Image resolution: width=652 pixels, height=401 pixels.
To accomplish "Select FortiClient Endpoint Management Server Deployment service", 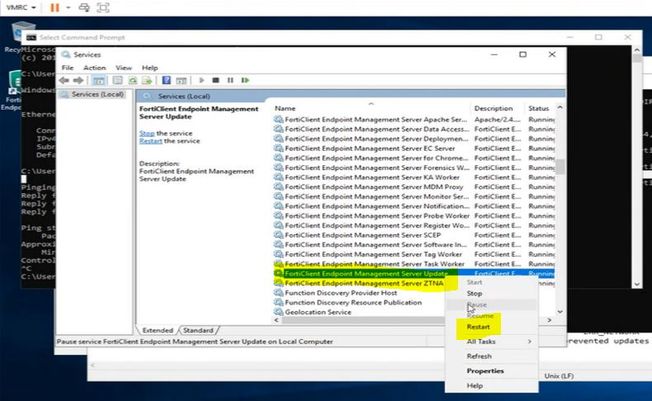I will tap(414, 139).
